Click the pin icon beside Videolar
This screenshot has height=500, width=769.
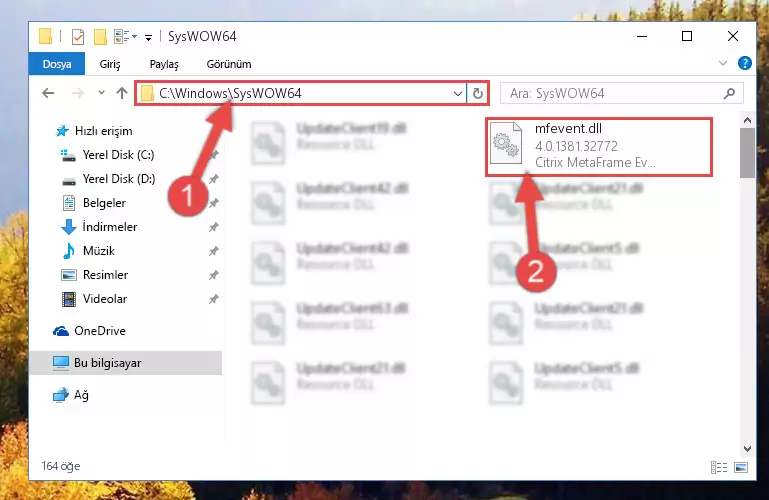tap(213, 299)
